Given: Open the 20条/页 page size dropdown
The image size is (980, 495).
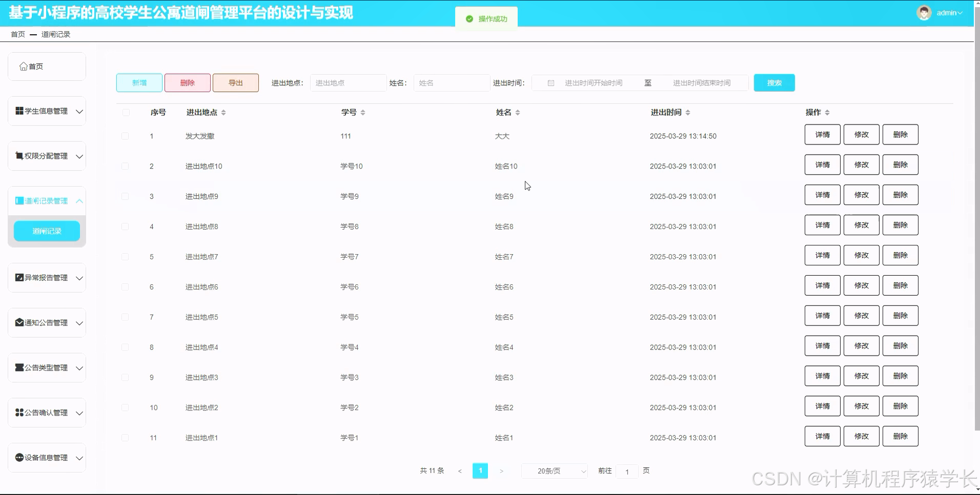Looking at the screenshot, I should tap(554, 470).
